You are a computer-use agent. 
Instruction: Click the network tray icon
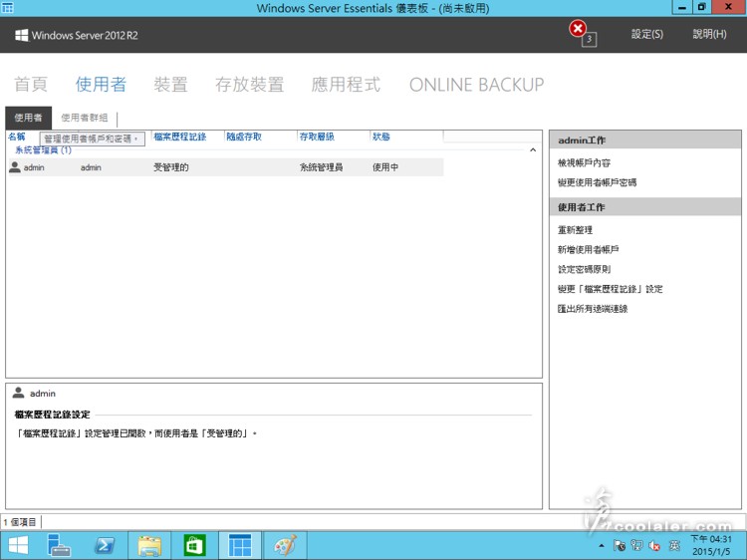pyautogui.click(x=636, y=545)
